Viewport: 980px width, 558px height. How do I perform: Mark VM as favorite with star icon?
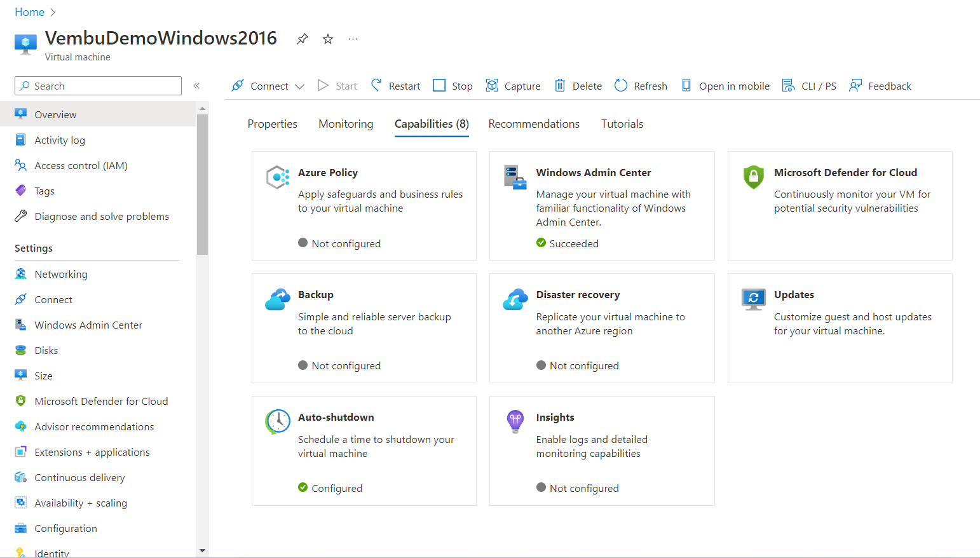(x=328, y=39)
